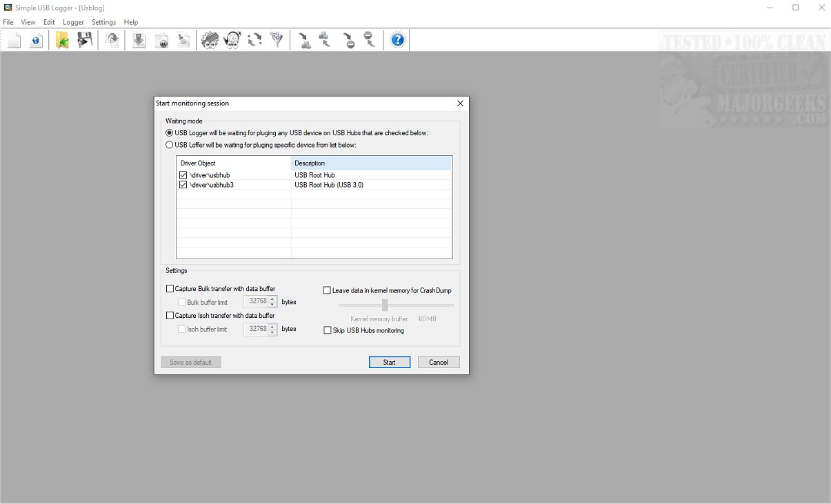Check Skip USB Hubs monitoring
831x504 pixels.
(x=328, y=331)
